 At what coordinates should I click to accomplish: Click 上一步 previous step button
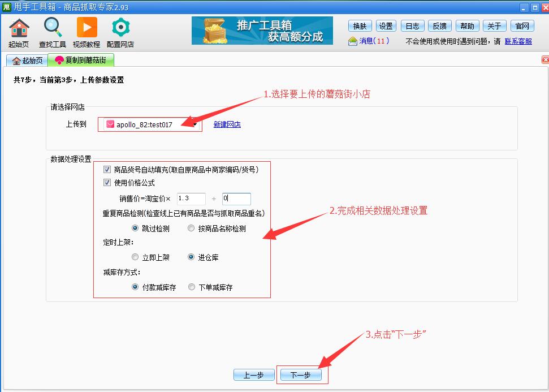pos(254,375)
